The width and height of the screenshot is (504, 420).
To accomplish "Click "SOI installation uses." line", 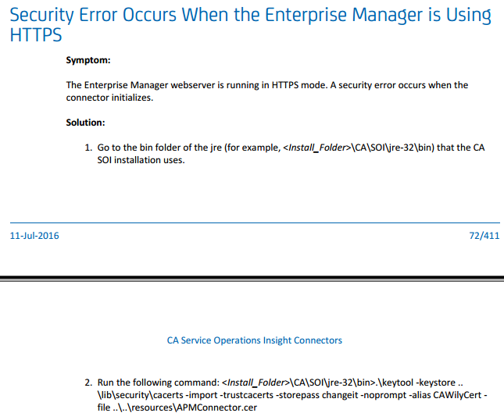I will [x=141, y=160].
